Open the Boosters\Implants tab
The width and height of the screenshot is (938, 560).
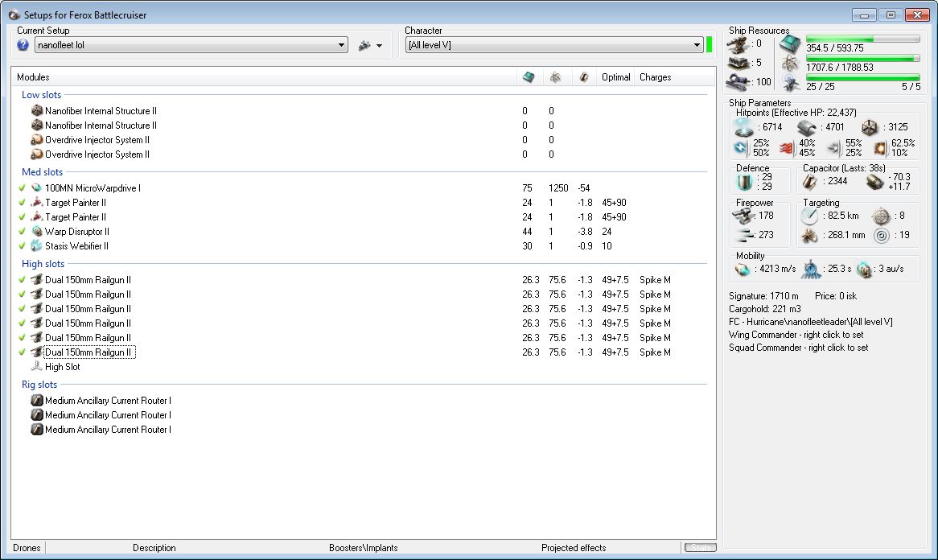click(363, 547)
